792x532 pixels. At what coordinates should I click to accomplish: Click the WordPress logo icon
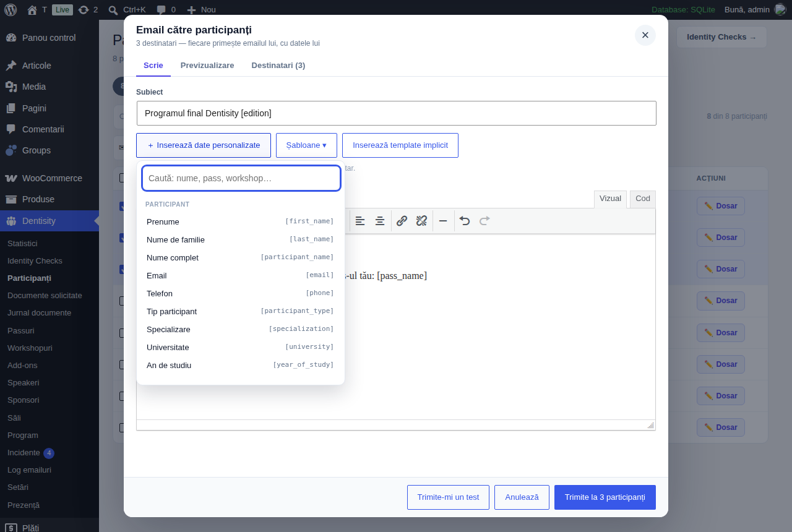point(11,9)
